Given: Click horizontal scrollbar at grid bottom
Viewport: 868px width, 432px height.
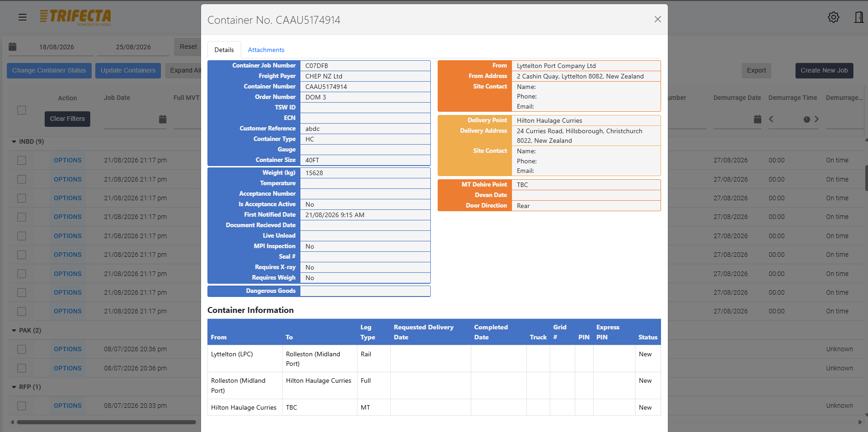Looking at the screenshot, I should coord(106,422).
